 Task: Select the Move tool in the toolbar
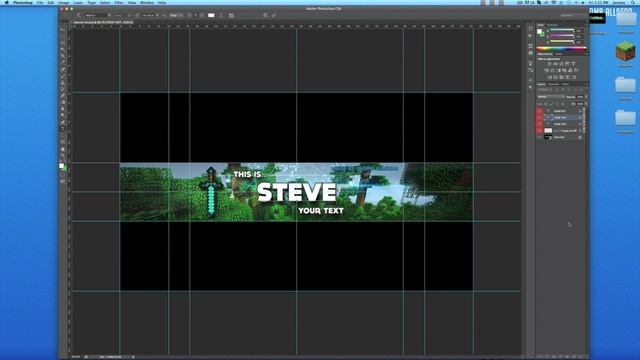click(x=63, y=29)
